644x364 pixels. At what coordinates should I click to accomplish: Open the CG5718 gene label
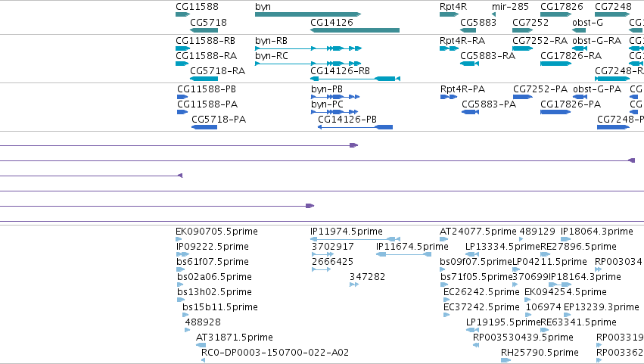coord(208,22)
